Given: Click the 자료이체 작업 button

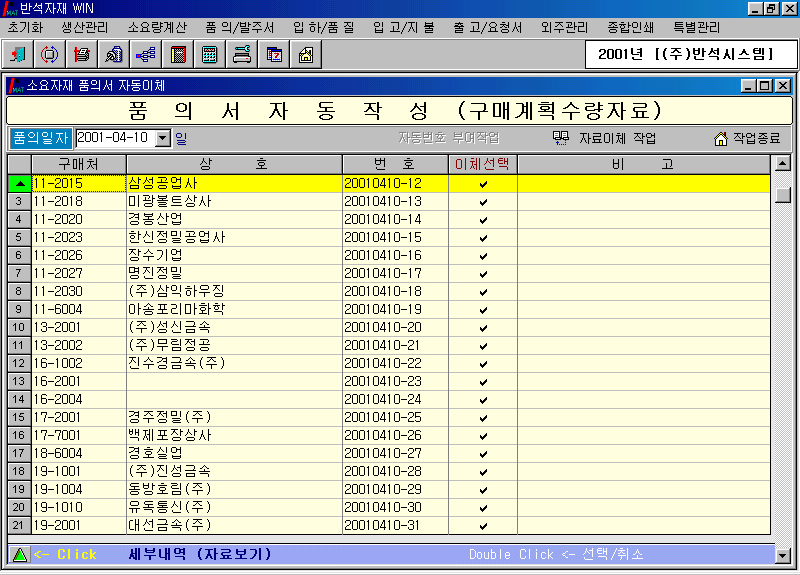Looking at the screenshot, I should coord(606,138).
